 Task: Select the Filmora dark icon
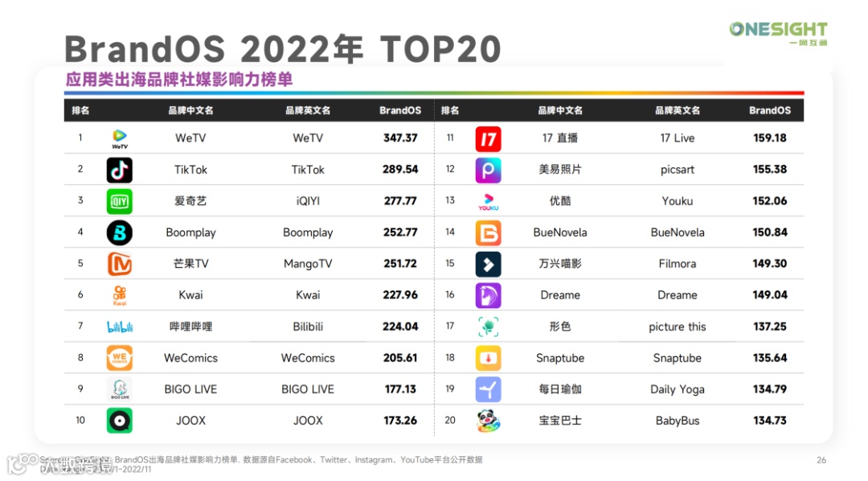point(489,265)
